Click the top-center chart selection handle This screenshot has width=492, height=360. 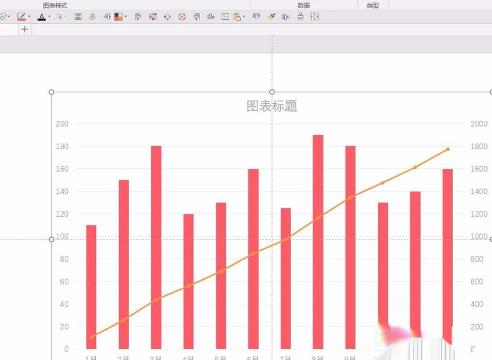pos(272,92)
